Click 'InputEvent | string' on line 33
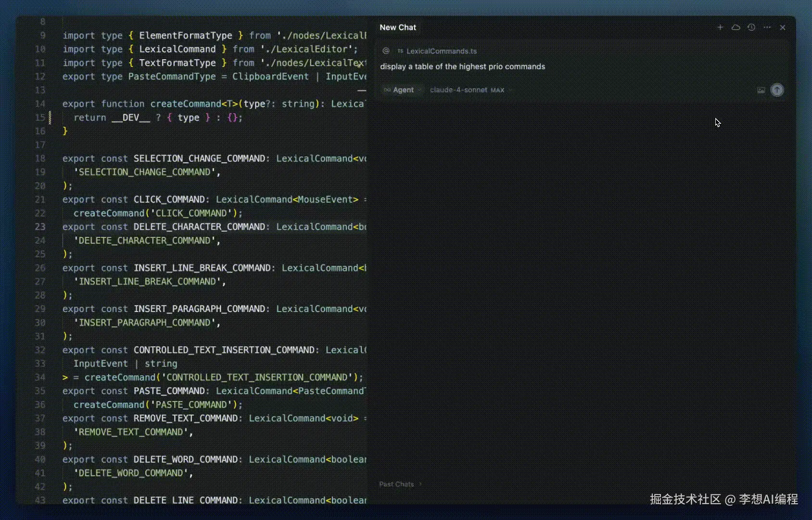This screenshot has width=812, height=520. click(125, 364)
